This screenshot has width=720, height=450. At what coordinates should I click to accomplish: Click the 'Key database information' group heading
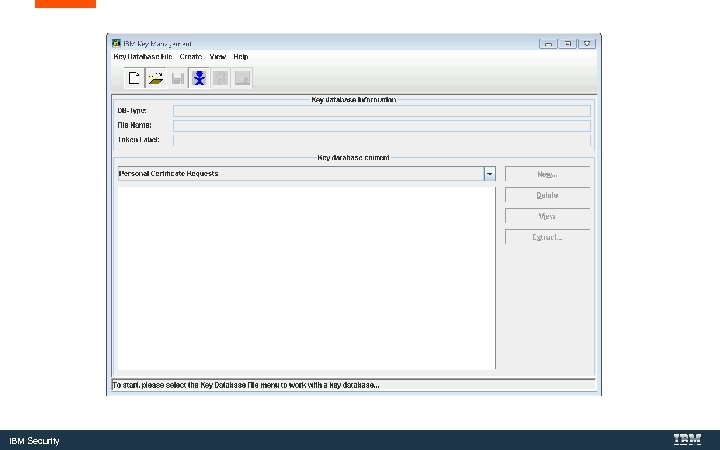(x=354, y=100)
